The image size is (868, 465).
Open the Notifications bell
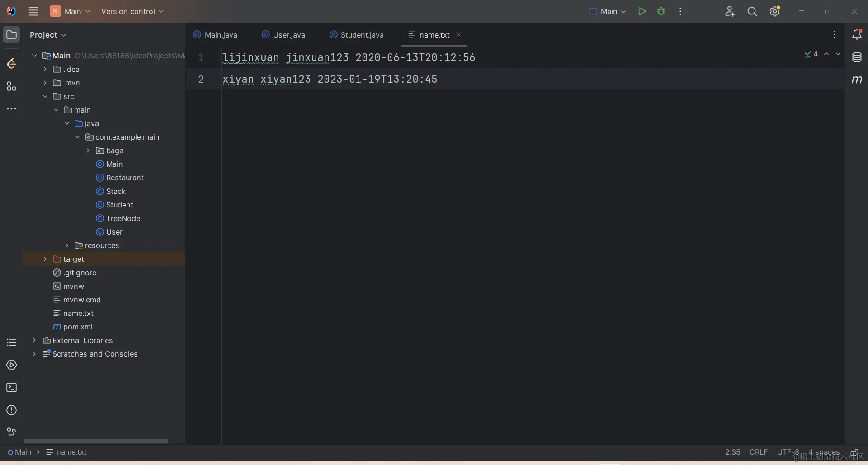click(x=857, y=34)
